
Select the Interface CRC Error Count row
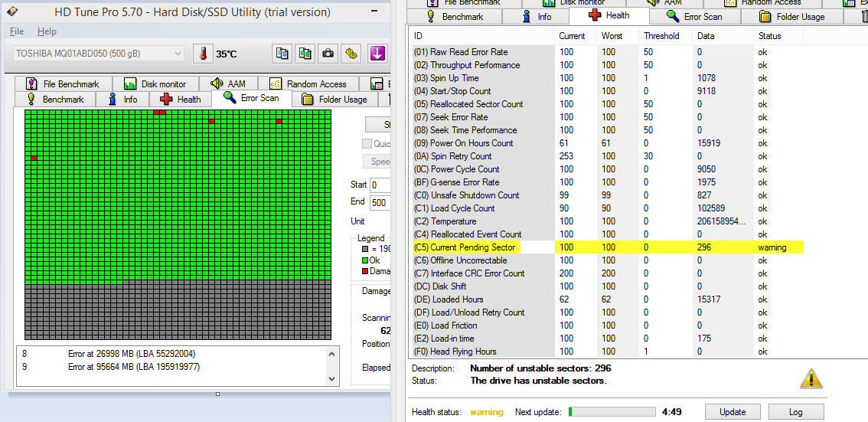[607, 273]
